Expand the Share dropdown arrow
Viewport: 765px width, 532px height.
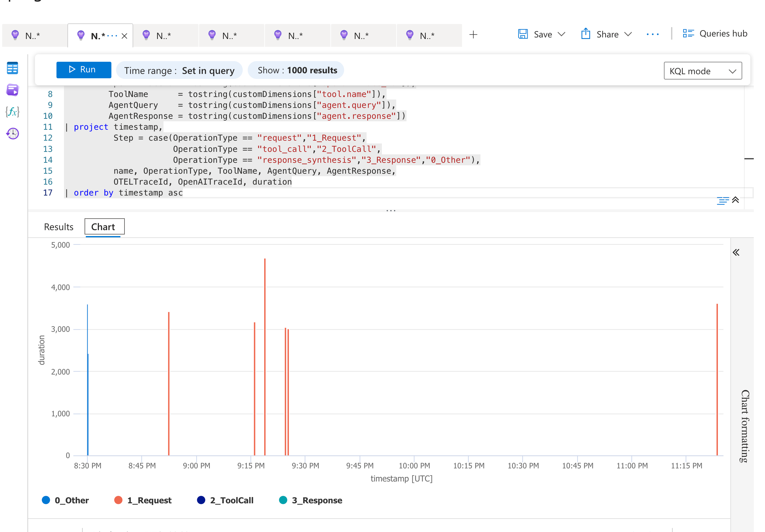628,34
